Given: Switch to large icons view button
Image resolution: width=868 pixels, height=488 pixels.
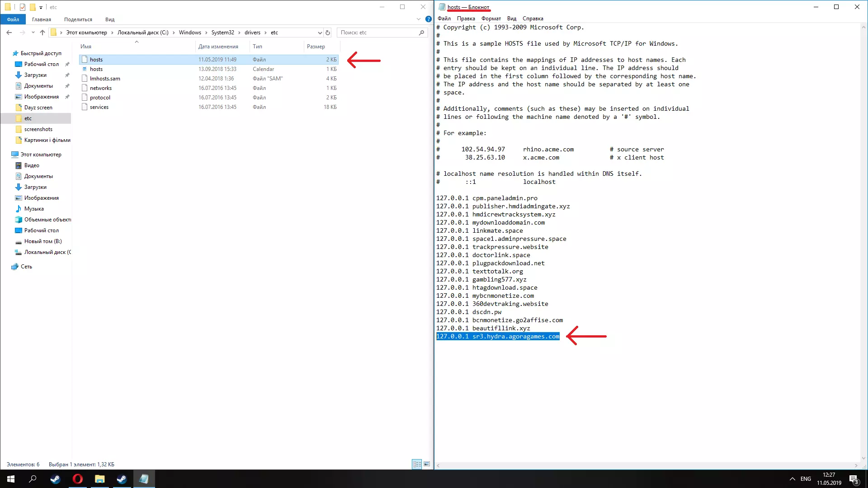Looking at the screenshot, I should [x=426, y=464].
